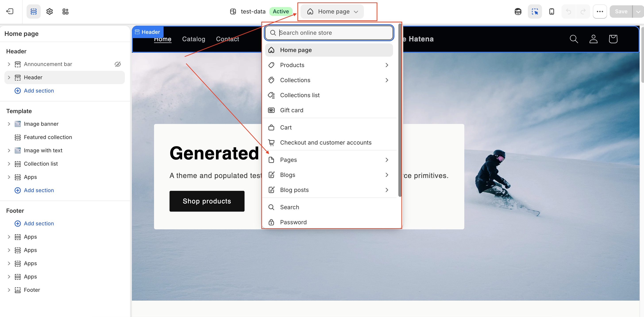This screenshot has height=317, width=644.
Task: Click the account icon in store header
Action: (x=593, y=39)
